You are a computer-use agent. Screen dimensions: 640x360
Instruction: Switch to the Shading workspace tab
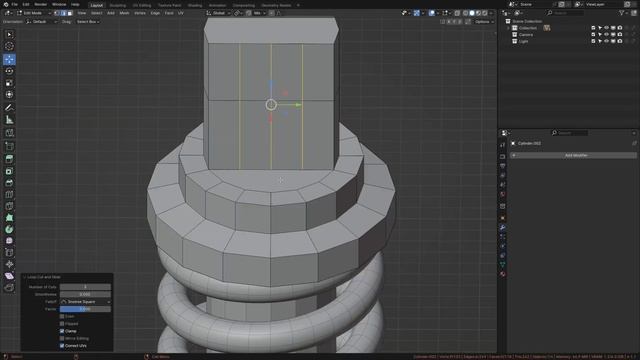(x=195, y=5)
